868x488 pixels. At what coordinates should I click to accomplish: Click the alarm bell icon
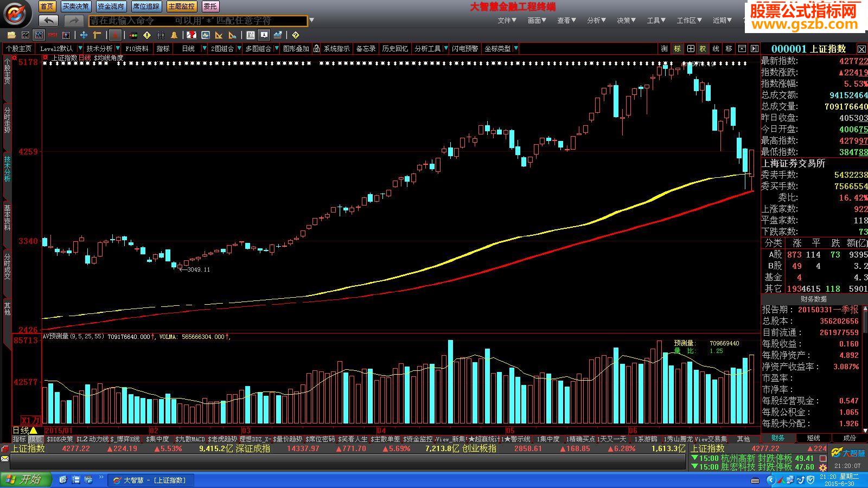coord(174,35)
